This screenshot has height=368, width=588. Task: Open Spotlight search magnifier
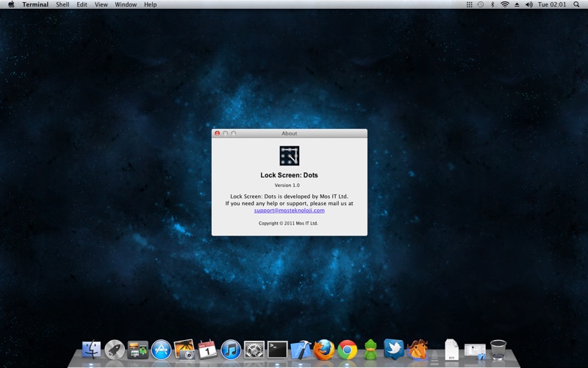coord(576,4)
